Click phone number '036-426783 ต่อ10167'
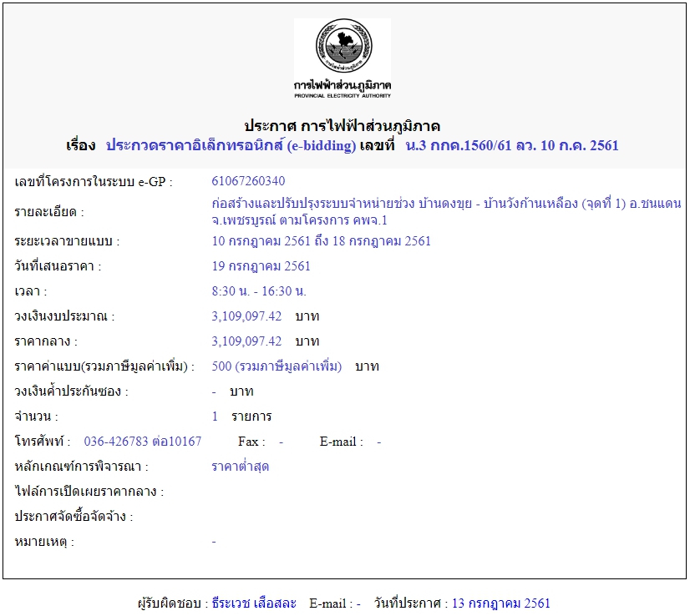The width and height of the screenshot is (690, 616). [x=143, y=442]
